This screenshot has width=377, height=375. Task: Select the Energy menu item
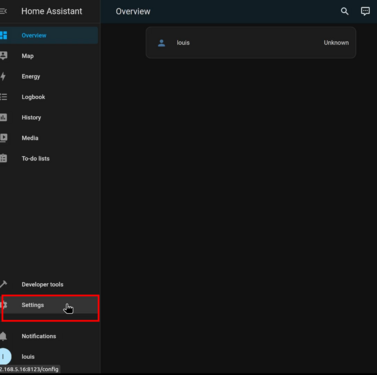[49, 76]
